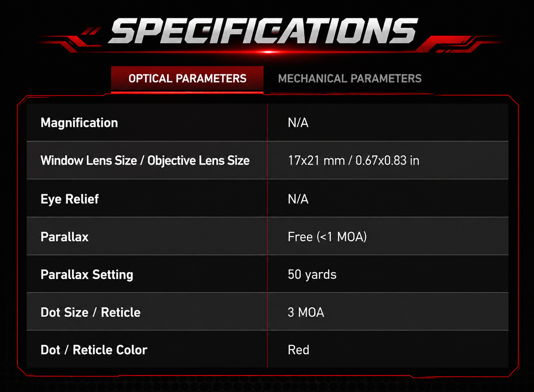Click the Red color value

click(x=299, y=350)
